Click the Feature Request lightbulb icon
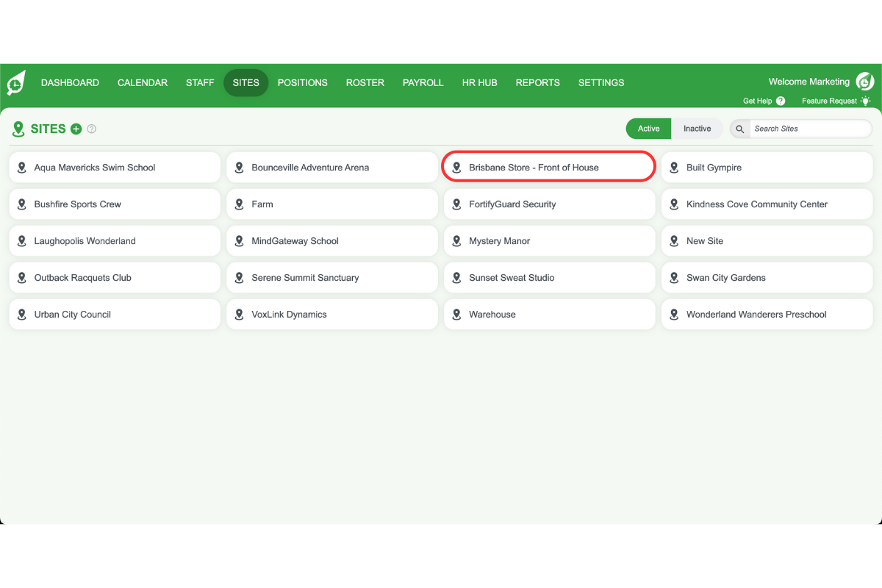The width and height of the screenshot is (882, 588). tap(865, 101)
